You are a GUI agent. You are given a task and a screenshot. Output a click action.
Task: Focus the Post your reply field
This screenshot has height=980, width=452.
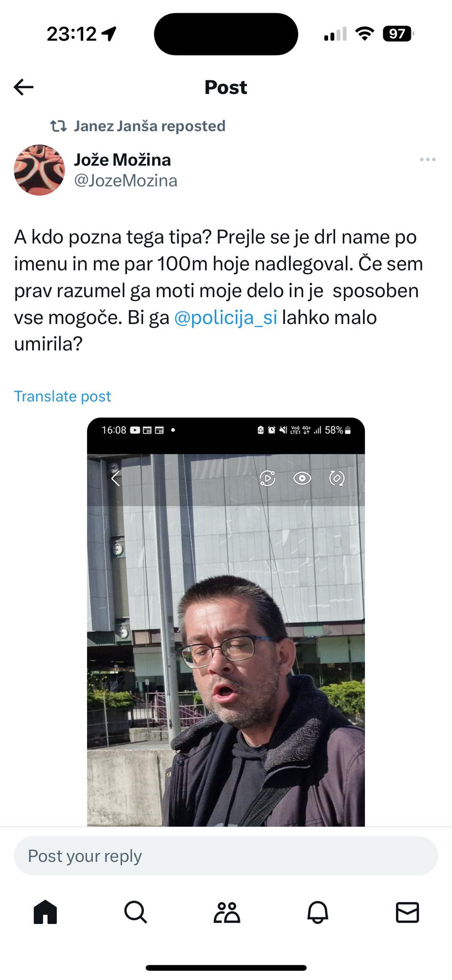click(x=226, y=856)
